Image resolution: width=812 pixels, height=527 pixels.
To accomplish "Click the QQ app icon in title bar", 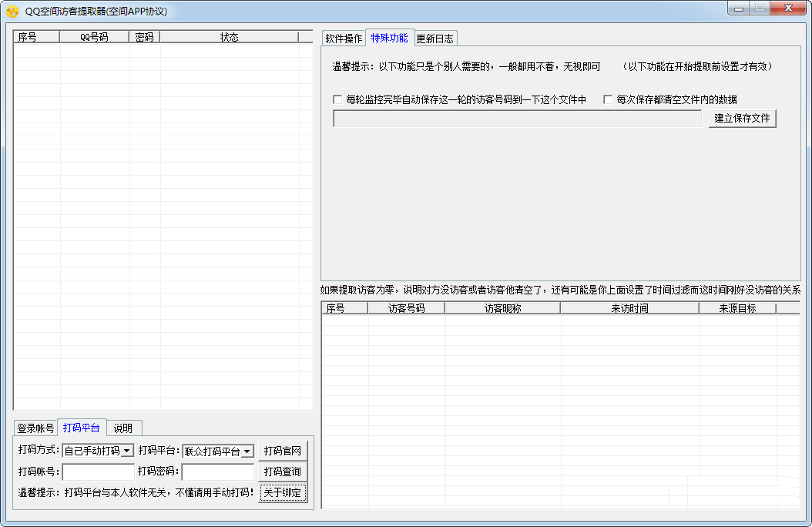I will point(12,11).
